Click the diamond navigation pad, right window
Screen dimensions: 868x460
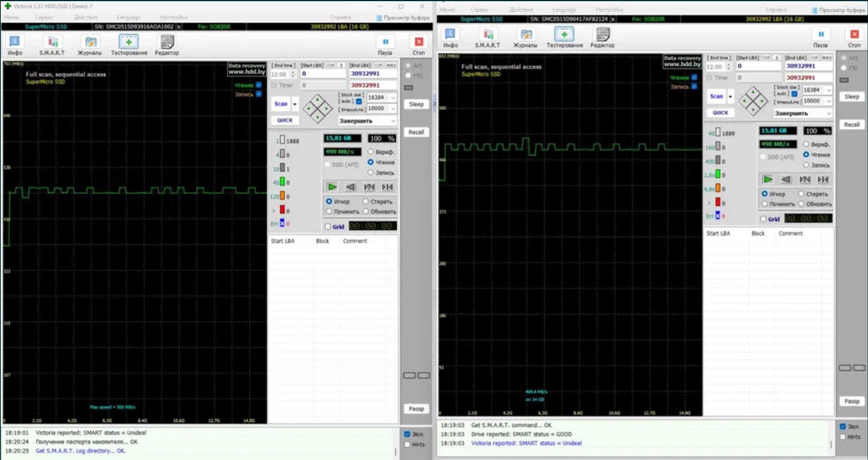pyautogui.click(x=753, y=101)
